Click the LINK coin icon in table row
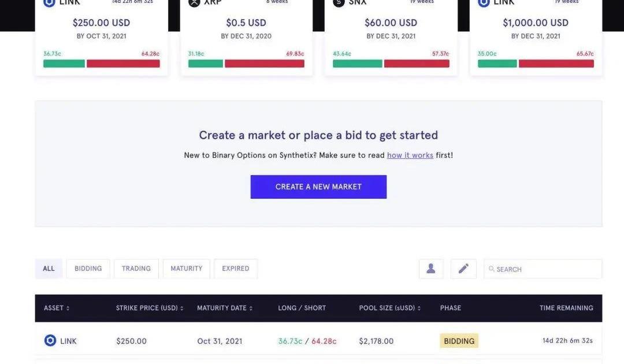 pyautogui.click(x=50, y=340)
